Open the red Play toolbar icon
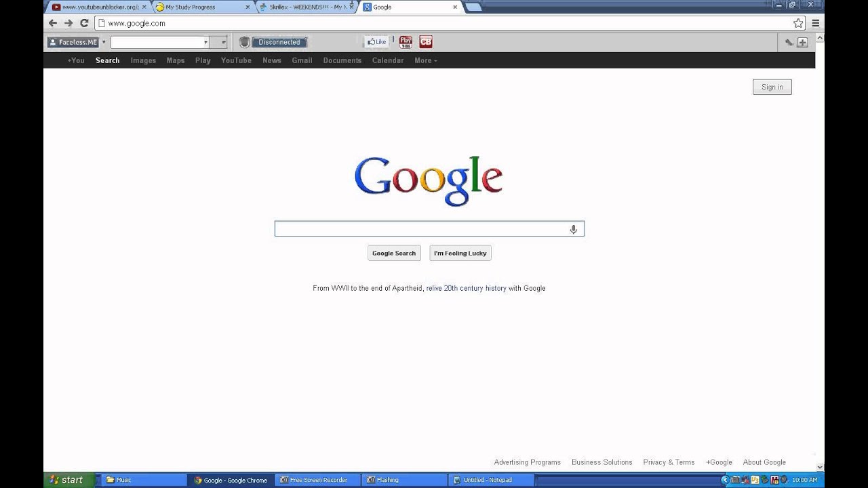This screenshot has width=868, height=488. pos(406,42)
